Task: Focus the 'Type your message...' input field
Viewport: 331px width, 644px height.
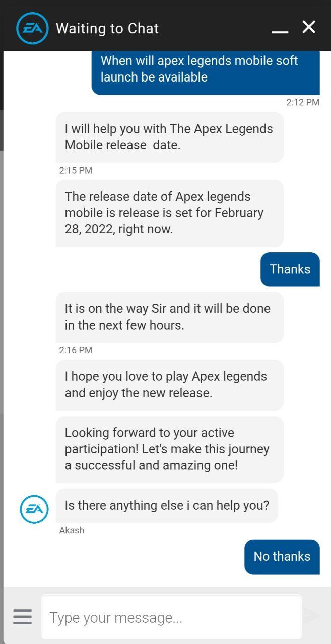Action: (172, 617)
